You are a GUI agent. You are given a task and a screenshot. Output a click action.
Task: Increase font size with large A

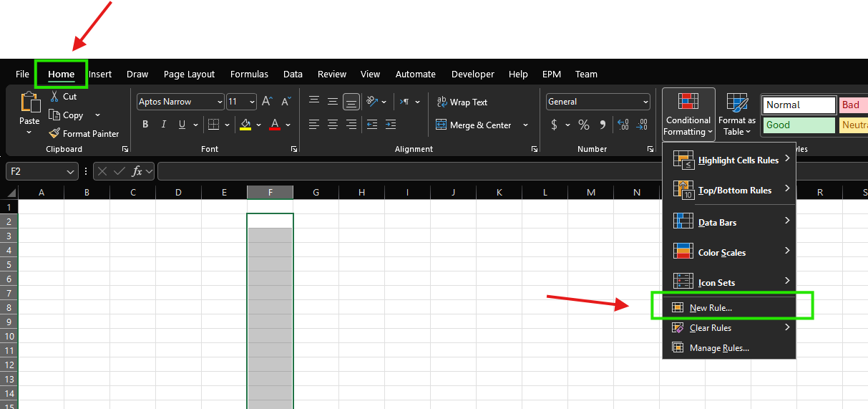[x=267, y=102]
